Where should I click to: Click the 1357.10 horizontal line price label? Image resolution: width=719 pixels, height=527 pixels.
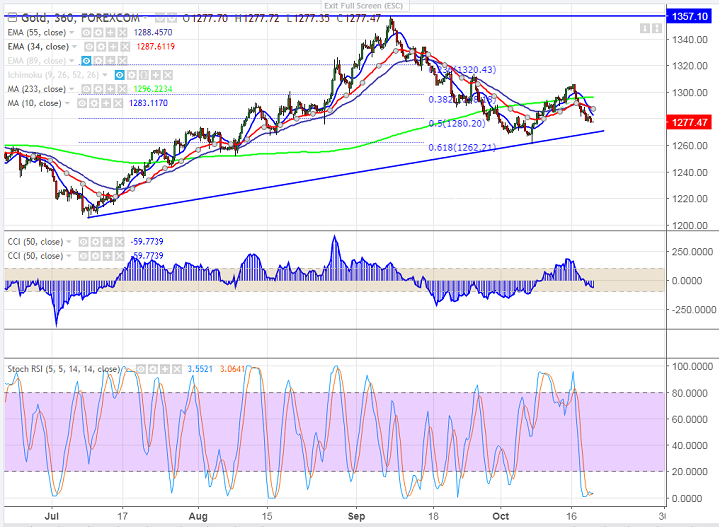[x=690, y=17]
